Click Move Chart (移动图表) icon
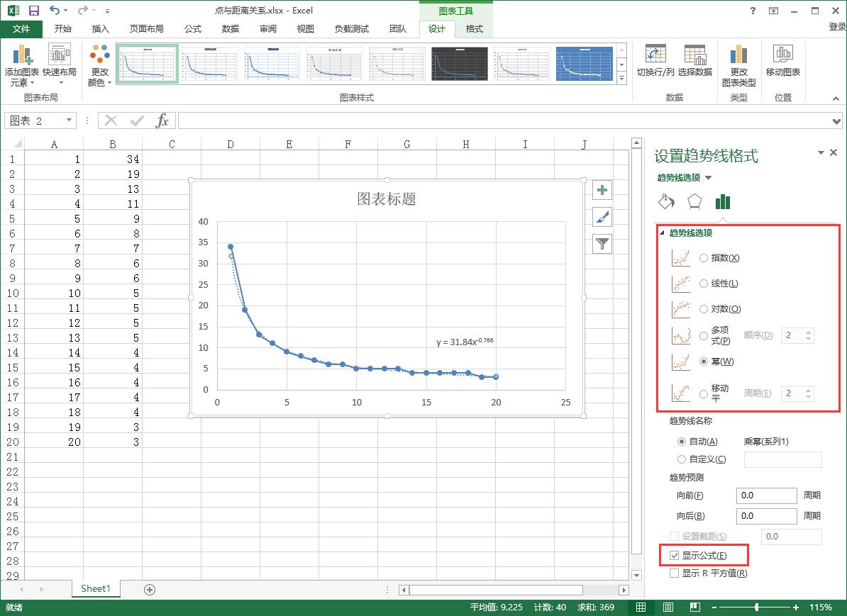This screenshot has width=847, height=616. [782, 60]
